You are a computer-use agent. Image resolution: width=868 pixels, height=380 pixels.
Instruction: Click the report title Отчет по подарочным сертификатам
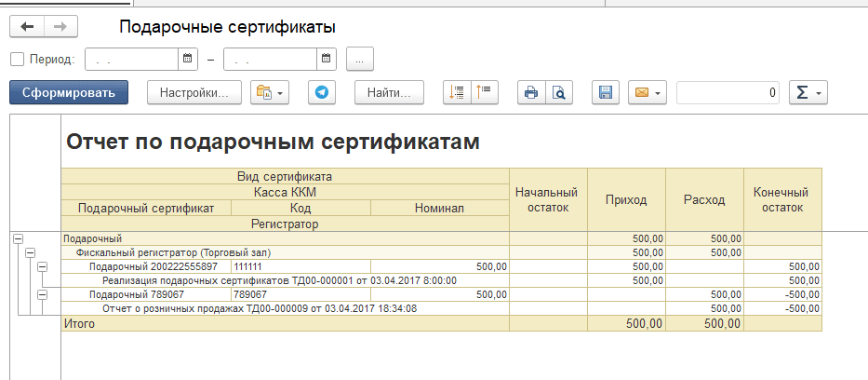(x=273, y=142)
